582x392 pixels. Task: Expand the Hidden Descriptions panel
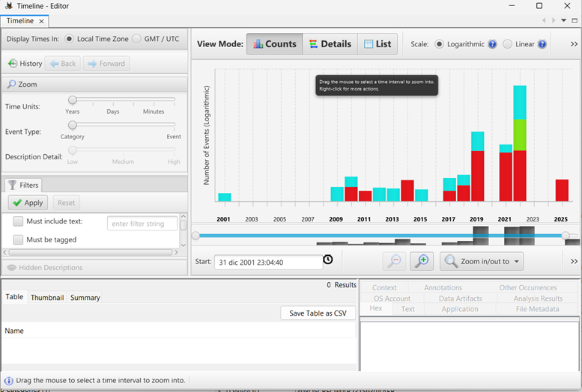click(x=45, y=267)
